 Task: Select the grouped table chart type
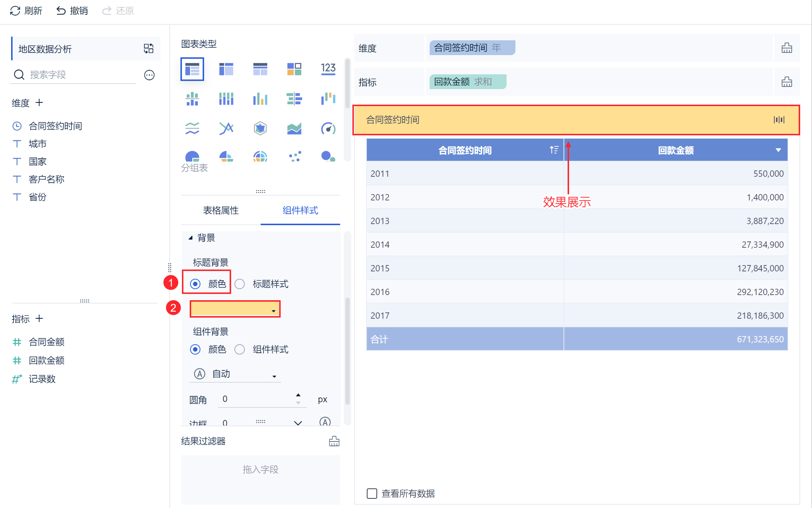tap(192, 69)
